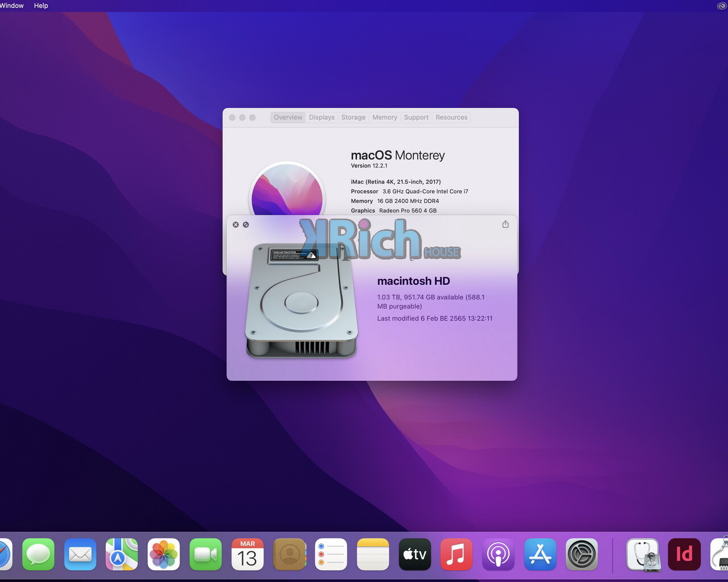Click the Creative Cloud menu bar icon
The height and width of the screenshot is (582, 728).
pos(722,6)
